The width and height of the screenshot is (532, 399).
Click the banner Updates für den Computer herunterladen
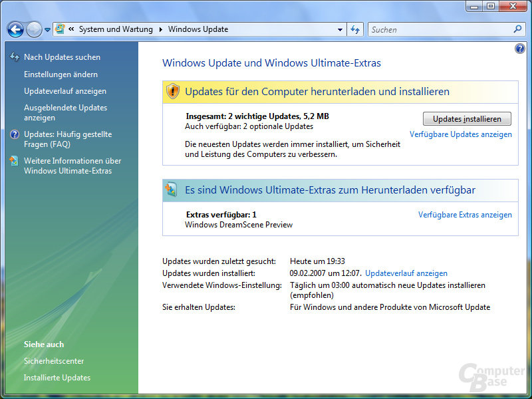click(340, 92)
